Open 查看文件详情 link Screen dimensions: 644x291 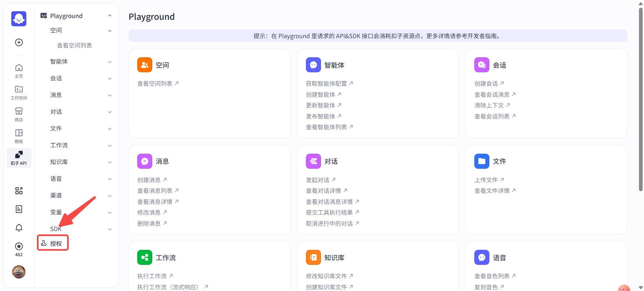coord(495,191)
